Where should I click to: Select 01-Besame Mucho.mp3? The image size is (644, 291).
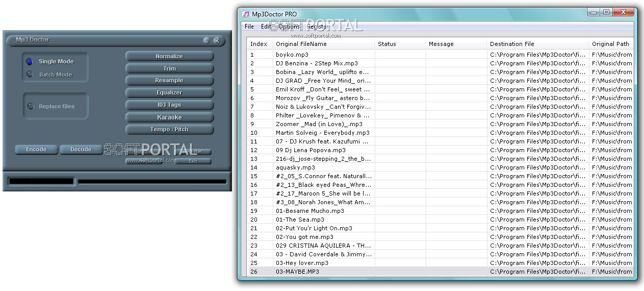coord(440,211)
